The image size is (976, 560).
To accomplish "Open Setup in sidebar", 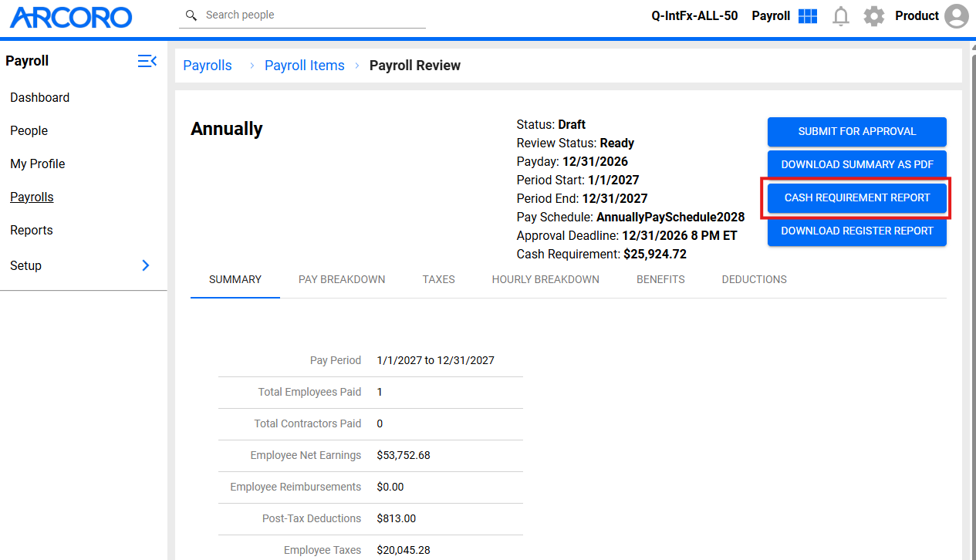I will click(25, 265).
